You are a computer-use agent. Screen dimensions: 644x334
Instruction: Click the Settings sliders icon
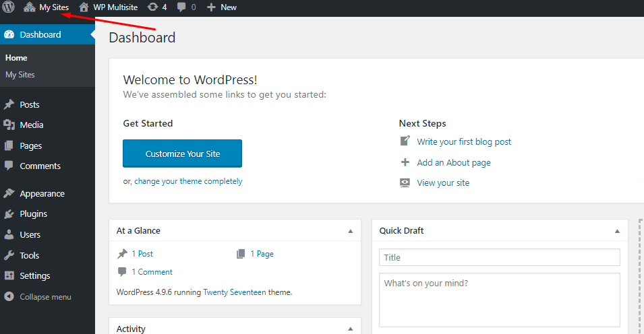click(9, 275)
